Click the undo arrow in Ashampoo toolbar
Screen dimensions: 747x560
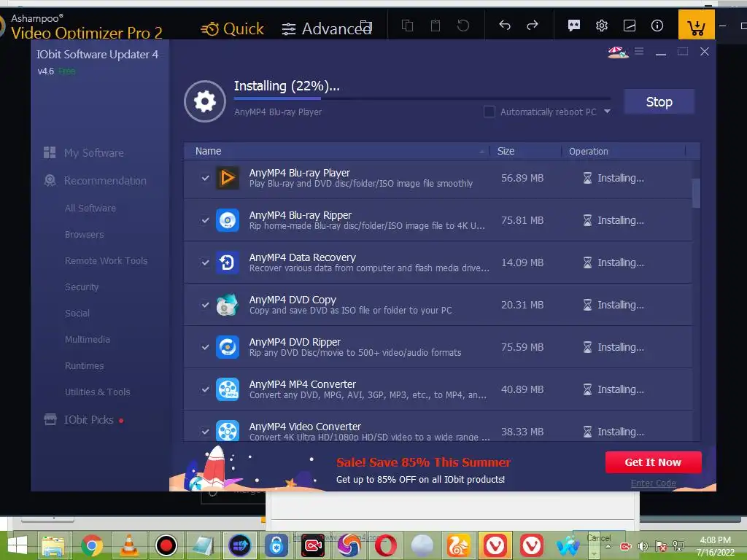pyautogui.click(x=505, y=26)
